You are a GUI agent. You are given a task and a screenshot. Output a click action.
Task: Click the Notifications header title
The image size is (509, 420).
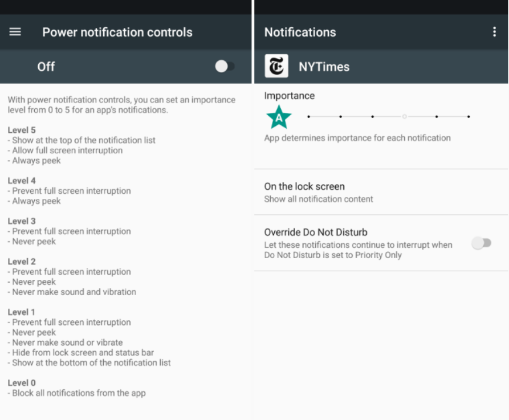click(x=300, y=32)
